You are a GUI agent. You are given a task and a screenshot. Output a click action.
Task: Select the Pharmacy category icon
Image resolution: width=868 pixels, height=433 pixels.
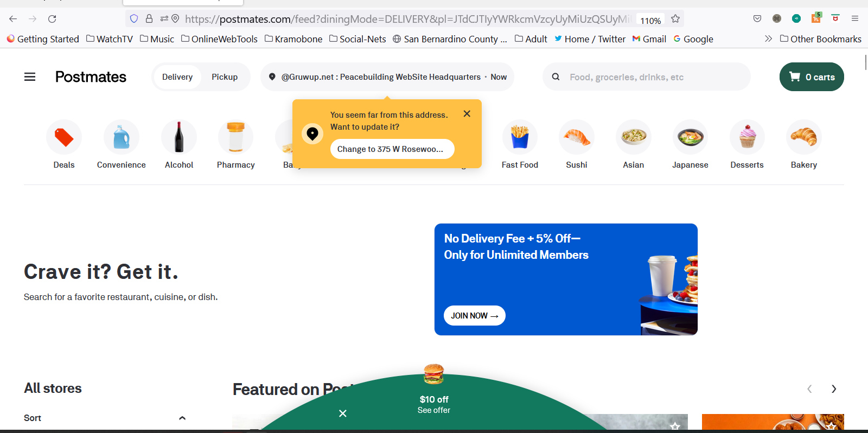click(x=236, y=137)
